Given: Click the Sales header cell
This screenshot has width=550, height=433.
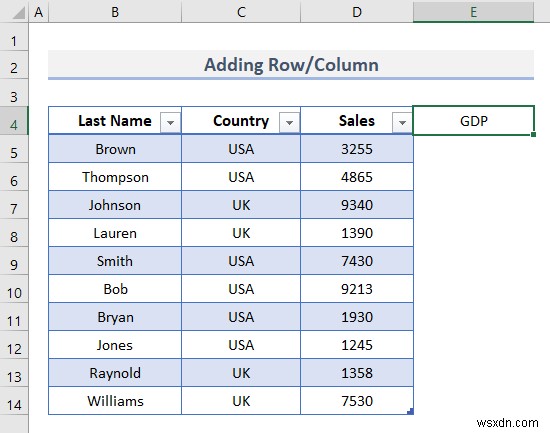Looking at the screenshot, I should pyautogui.click(x=357, y=121).
